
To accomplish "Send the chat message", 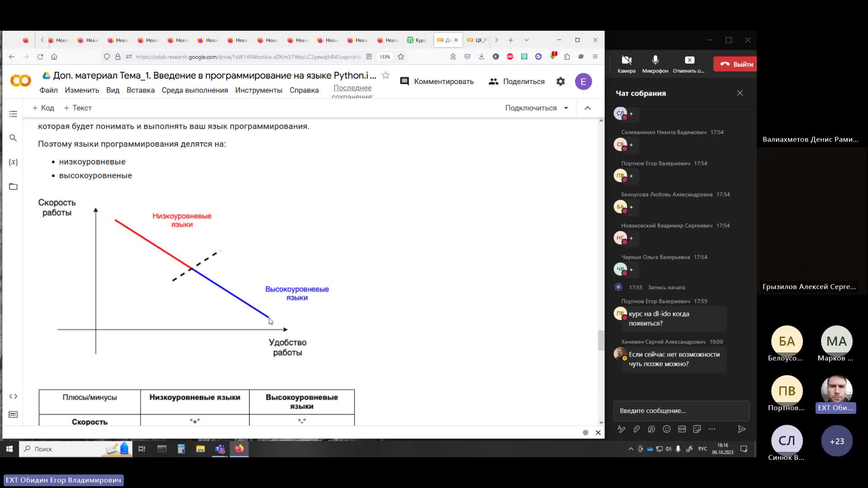I will coord(741,429).
